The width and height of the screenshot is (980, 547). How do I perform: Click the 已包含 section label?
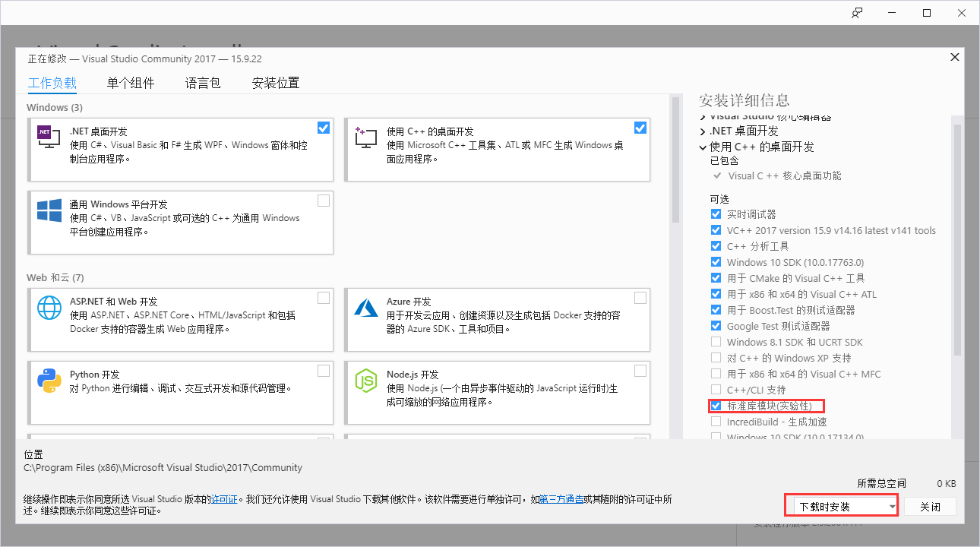tap(724, 160)
